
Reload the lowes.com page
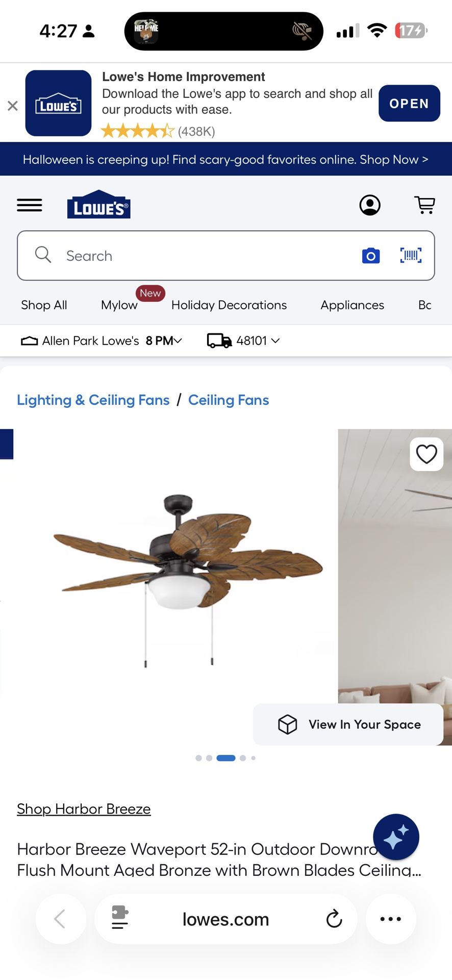coord(334,919)
